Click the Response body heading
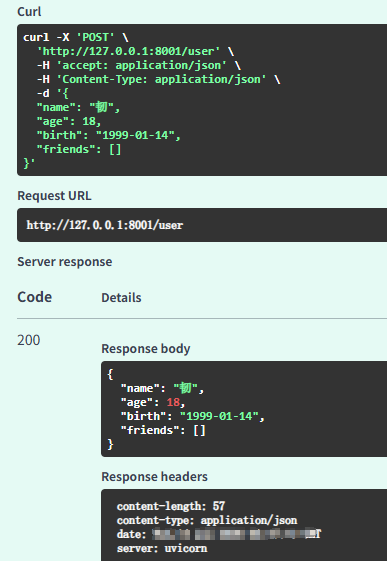Screen dimensions: 387x561 click(146, 348)
